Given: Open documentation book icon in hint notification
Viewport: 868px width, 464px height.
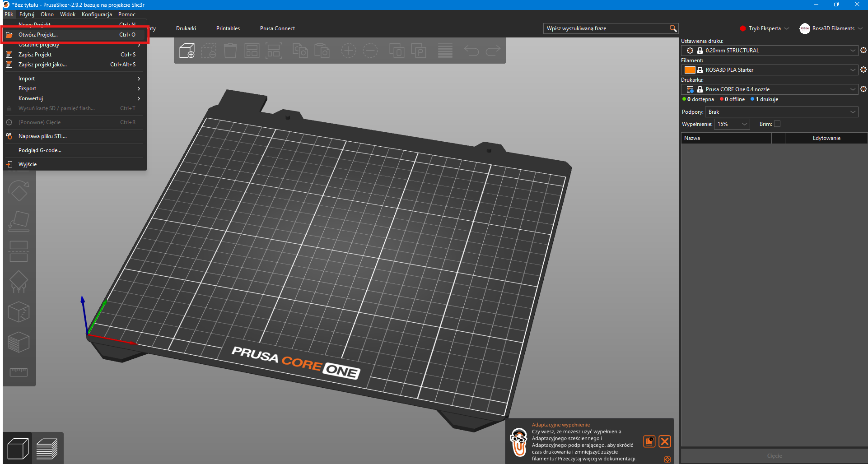Looking at the screenshot, I should 649,441.
